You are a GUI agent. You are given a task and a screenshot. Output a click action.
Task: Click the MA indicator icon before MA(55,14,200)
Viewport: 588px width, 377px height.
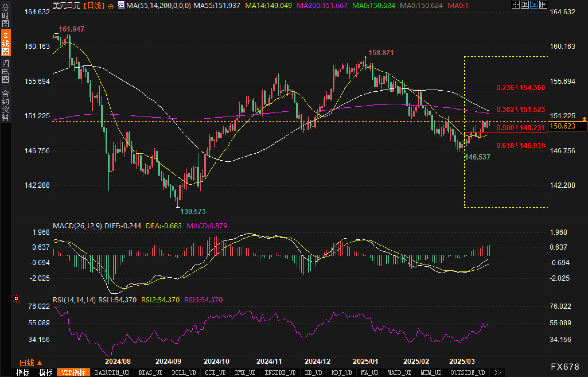(121, 5)
